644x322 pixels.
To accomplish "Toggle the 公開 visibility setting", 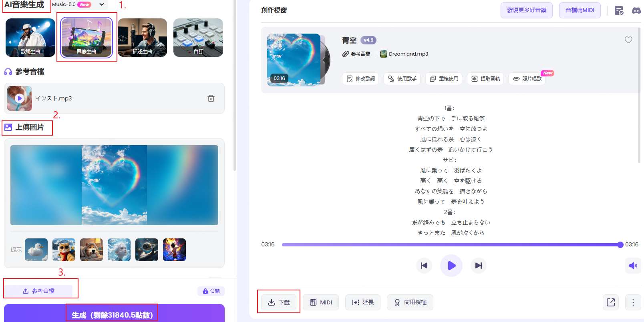I will coord(211,291).
